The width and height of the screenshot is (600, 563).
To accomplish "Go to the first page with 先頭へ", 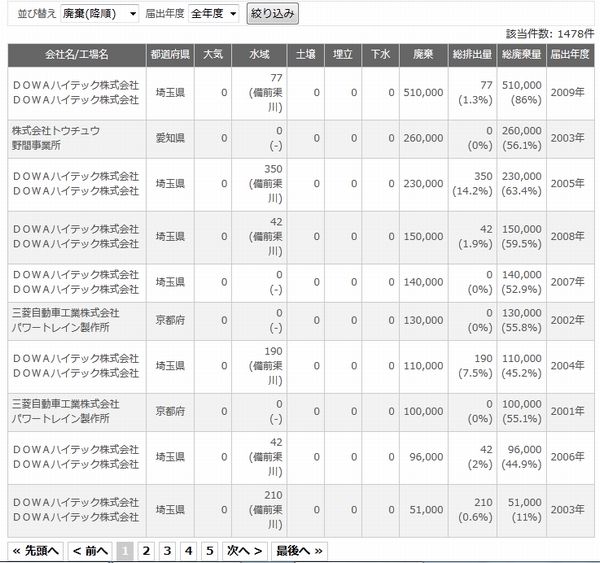I will 36,551.
